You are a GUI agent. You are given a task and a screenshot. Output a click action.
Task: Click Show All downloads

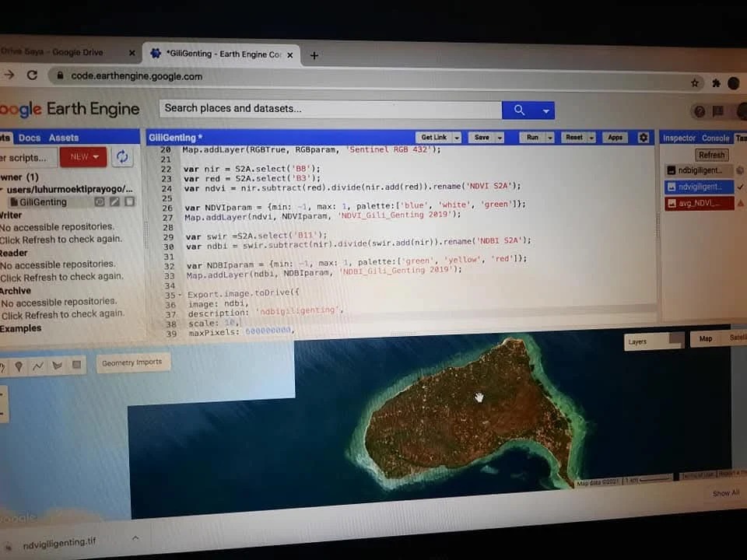[x=726, y=493]
